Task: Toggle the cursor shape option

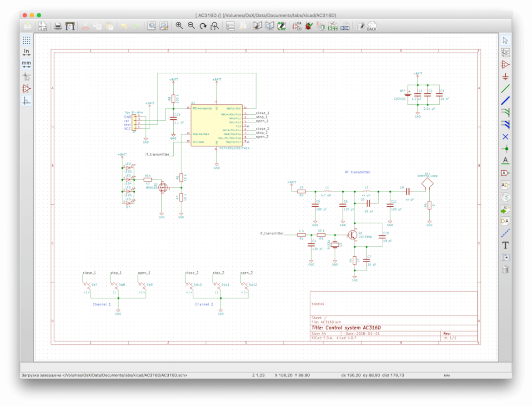Action: [26, 76]
